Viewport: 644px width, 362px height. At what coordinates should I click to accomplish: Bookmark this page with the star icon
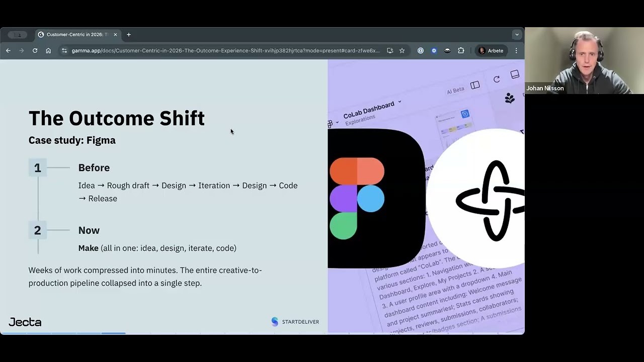tap(402, 51)
